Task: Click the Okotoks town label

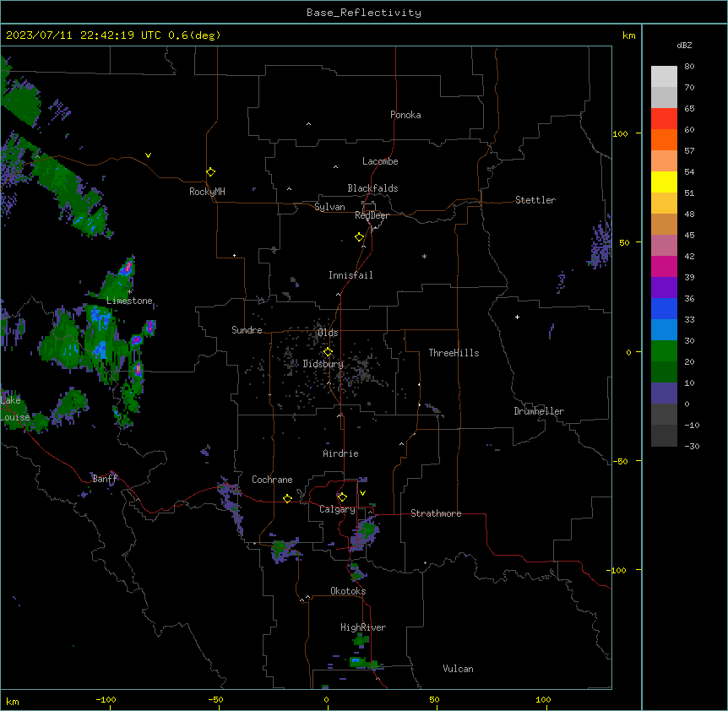Action: (348, 591)
